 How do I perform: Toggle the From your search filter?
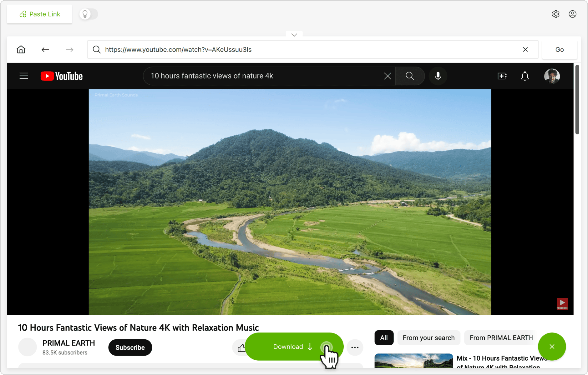click(x=428, y=337)
